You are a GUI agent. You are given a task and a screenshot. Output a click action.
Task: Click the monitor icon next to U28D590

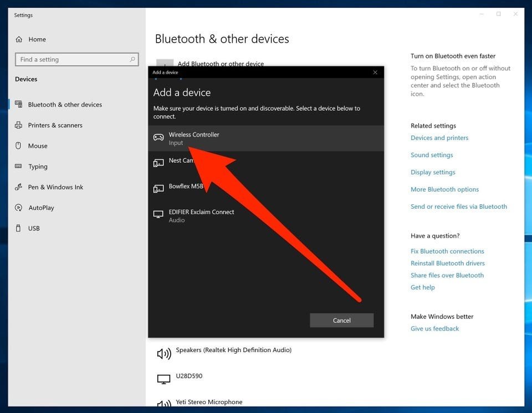[x=163, y=379]
